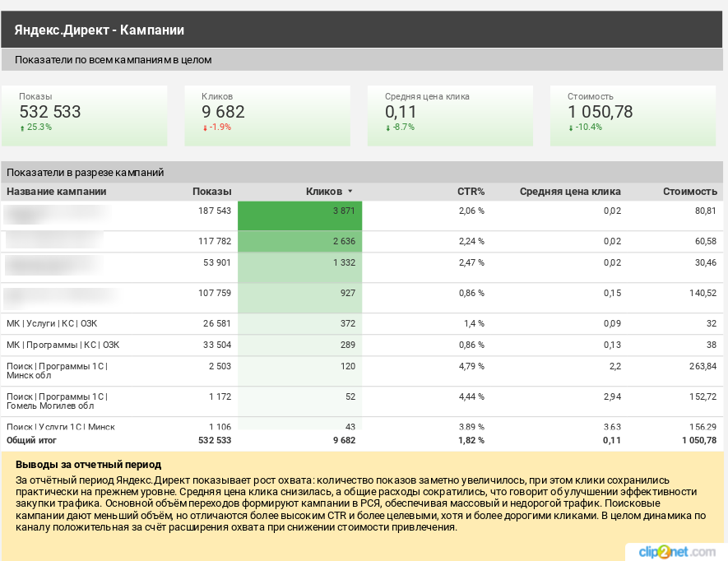
Task: Click the green 2 636 clicks cell
Action: 299,242
